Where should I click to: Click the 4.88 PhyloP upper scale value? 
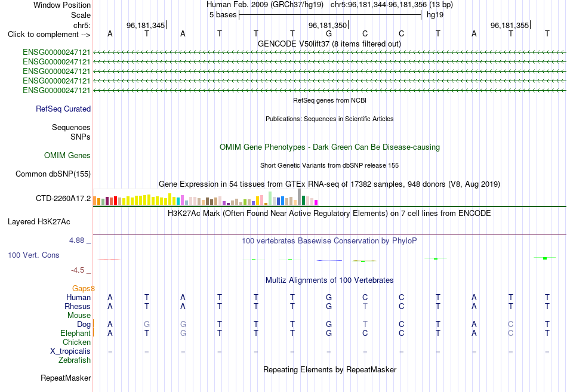pos(76,240)
